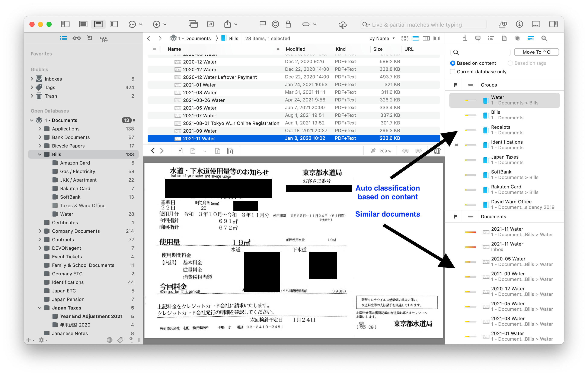Click the Move To button
Image resolution: width=588 pixels, height=376 pixels.
click(x=536, y=52)
